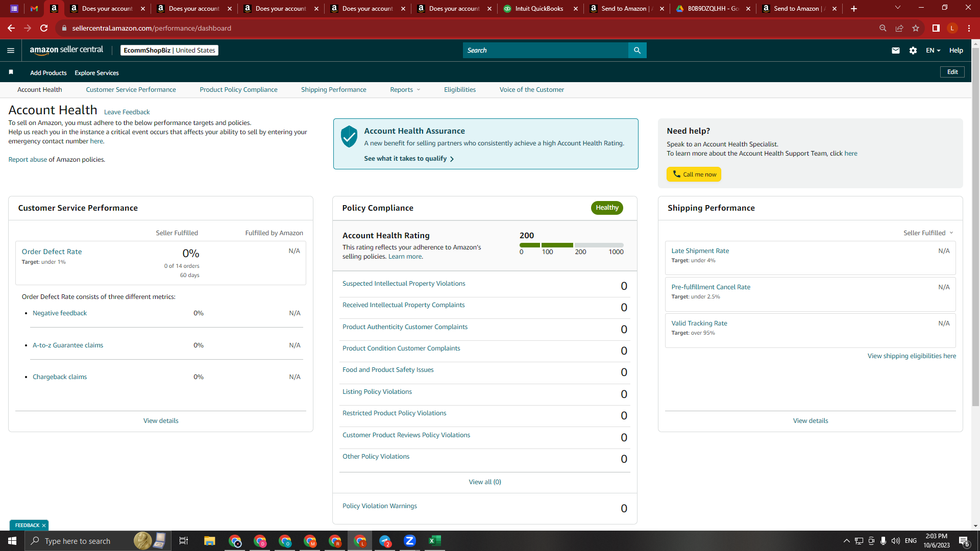Open the Help link in the header

(956, 51)
